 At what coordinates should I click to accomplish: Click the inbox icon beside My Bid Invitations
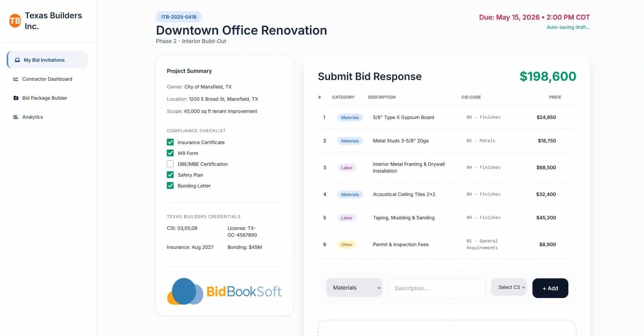click(x=17, y=60)
